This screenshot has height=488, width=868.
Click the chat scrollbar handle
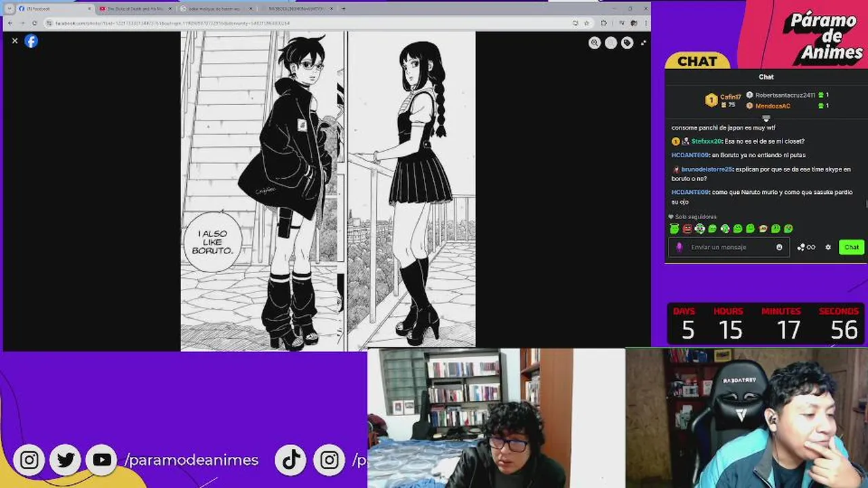point(866,204)
